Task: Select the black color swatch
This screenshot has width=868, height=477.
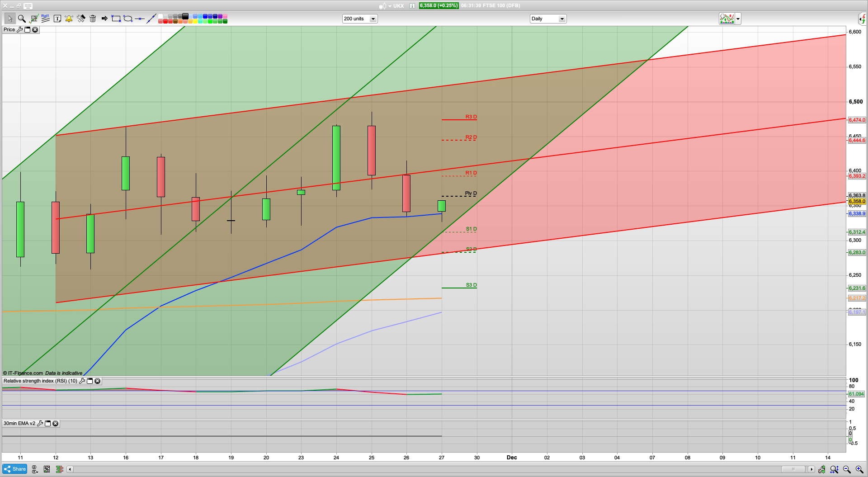Action: [x=184, y=16]
